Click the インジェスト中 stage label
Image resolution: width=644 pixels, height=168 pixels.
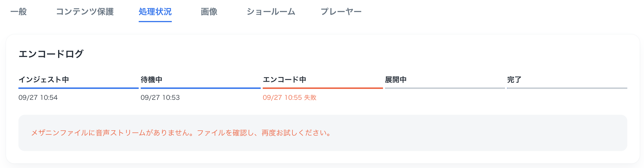(x=44, y=80)
